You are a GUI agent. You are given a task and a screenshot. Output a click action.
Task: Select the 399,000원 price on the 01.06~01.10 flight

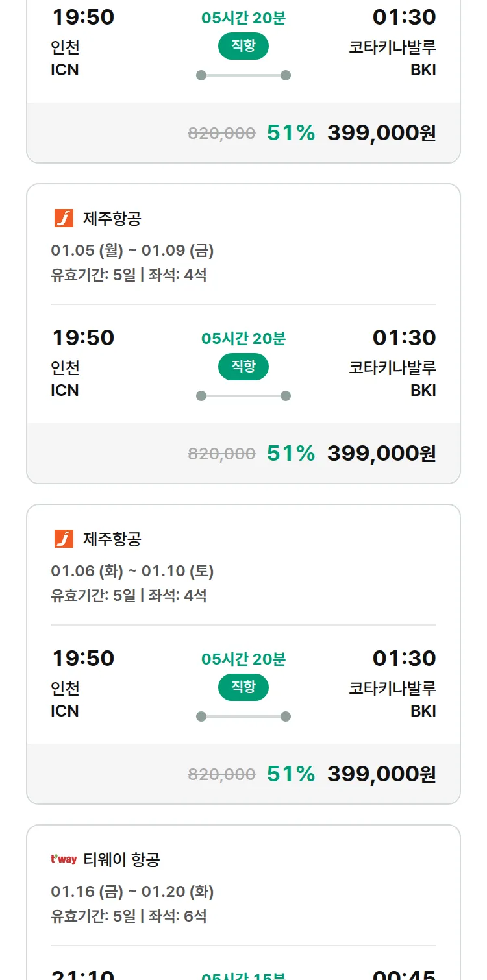(x=381, y=774)
